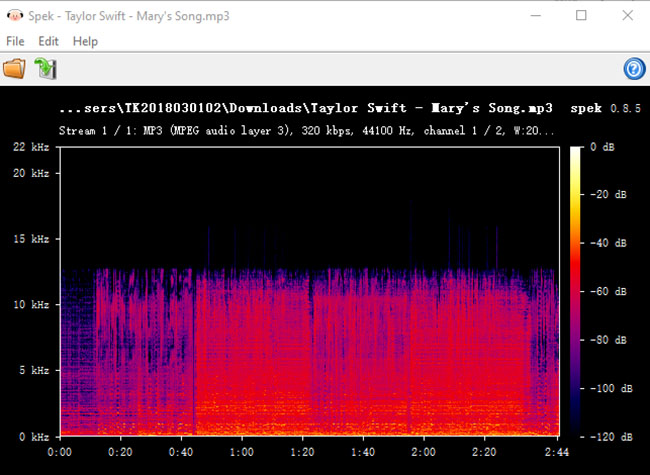The width and height of the screenshot is (650, 475).
Task: Open the help icon in the toolbar
Action: coord(634,69)
